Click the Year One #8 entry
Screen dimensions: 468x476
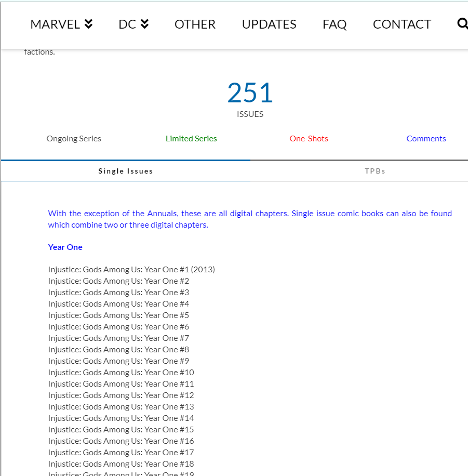118,350
